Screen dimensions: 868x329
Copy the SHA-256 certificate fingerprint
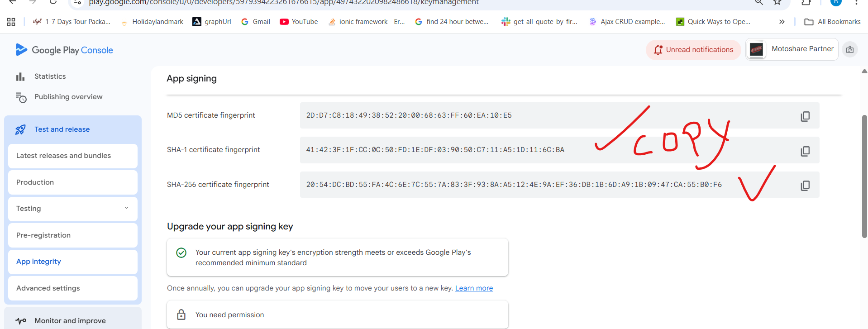tap(805, 186)
